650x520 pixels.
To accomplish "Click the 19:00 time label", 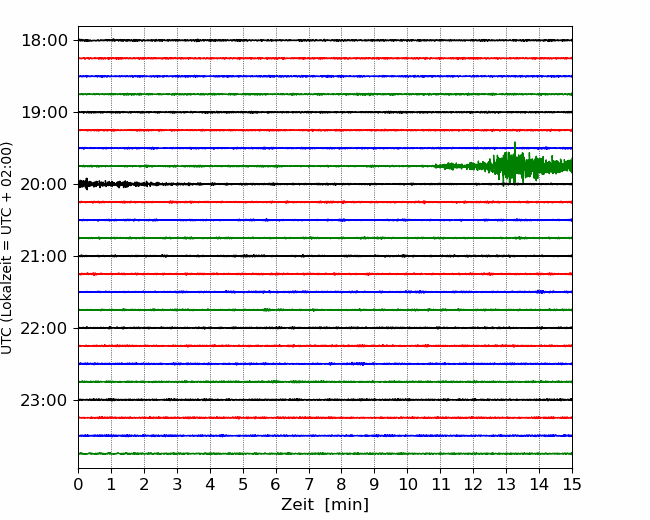I will coord(44,112).
